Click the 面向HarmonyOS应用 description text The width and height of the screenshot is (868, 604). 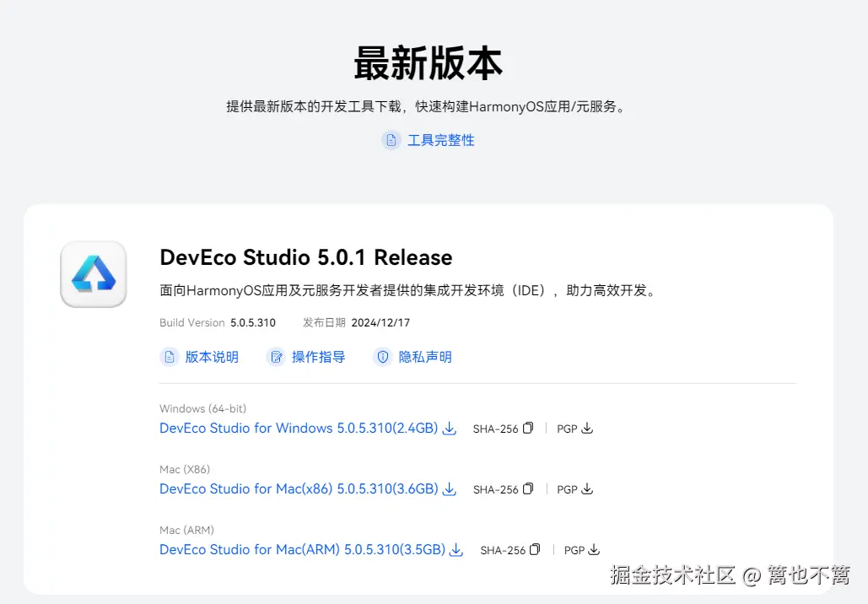tap(409, 291)
